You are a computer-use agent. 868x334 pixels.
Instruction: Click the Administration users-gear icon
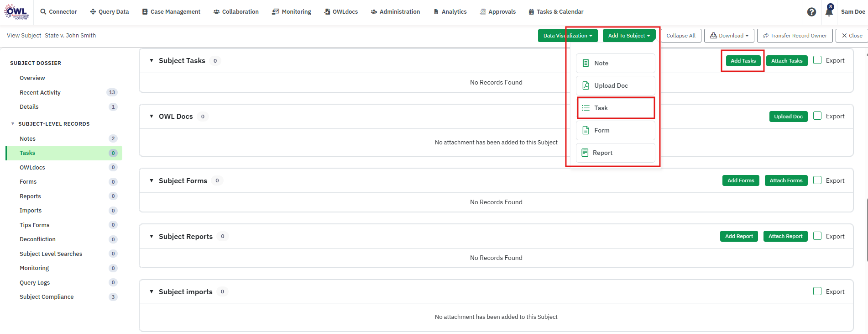point(374,11)
